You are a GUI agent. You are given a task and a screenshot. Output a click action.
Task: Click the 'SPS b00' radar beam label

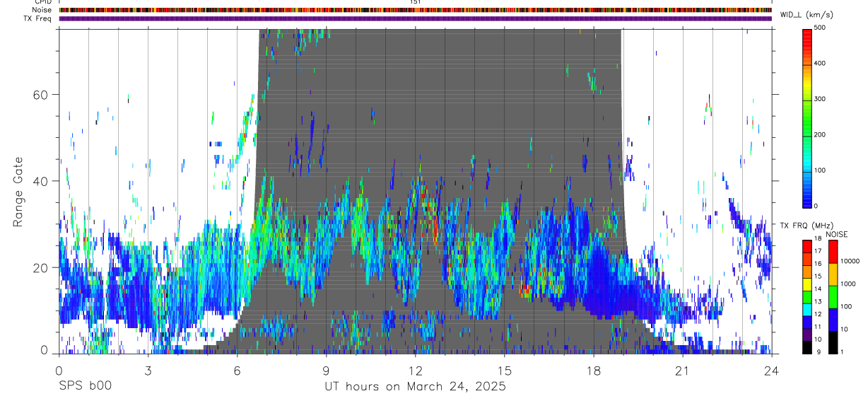(85, 386)
